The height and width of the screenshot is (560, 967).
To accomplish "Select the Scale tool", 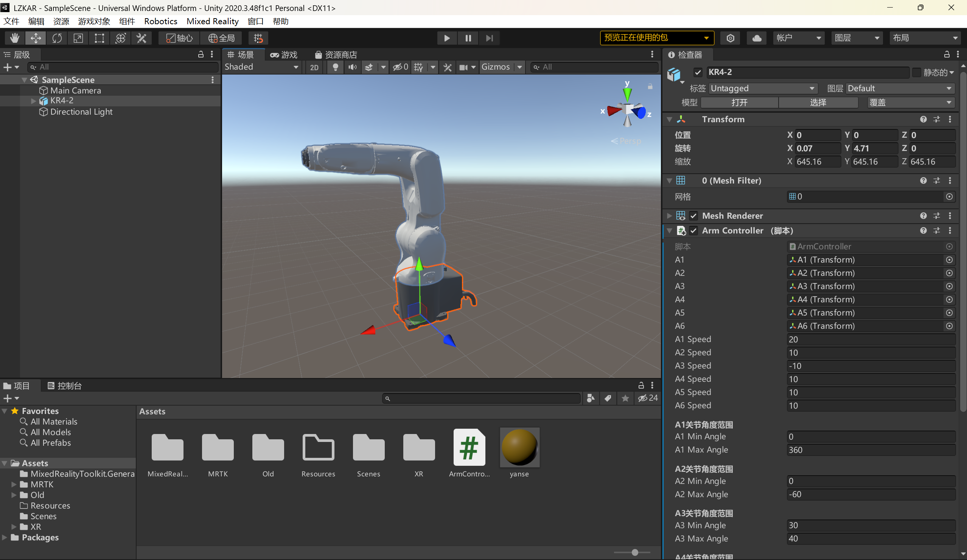I will click(78, 38).
